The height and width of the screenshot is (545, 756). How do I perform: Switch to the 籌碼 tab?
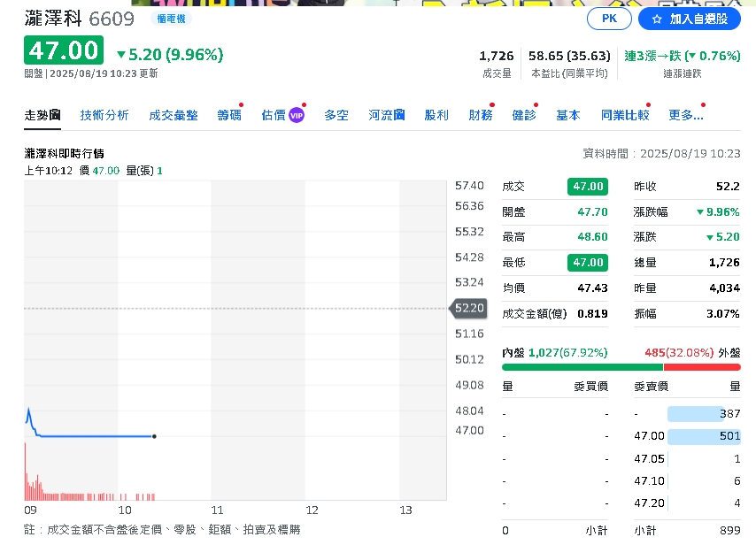coord(228,114)
